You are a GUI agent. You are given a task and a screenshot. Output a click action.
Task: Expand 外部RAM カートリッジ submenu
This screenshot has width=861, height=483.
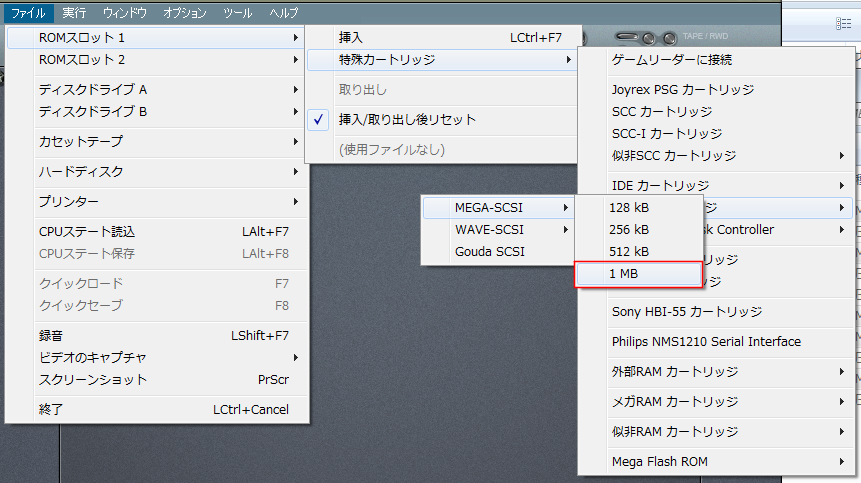[716, 372]
